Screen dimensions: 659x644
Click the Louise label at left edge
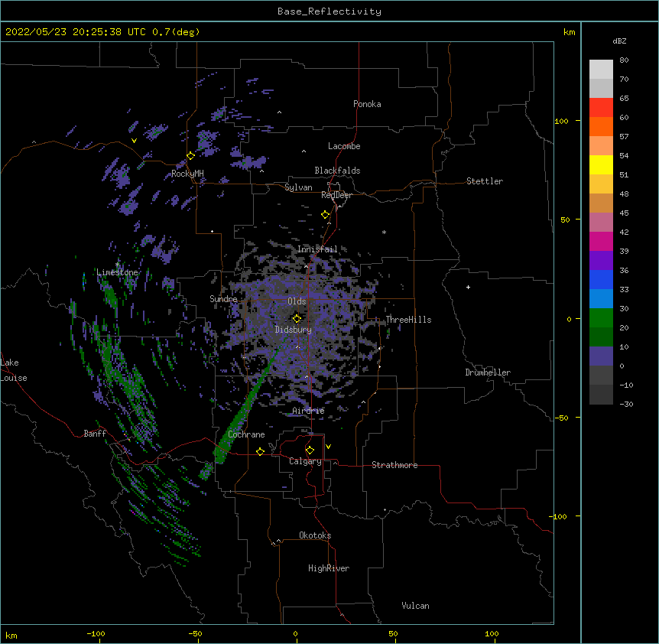click(14, 378)
